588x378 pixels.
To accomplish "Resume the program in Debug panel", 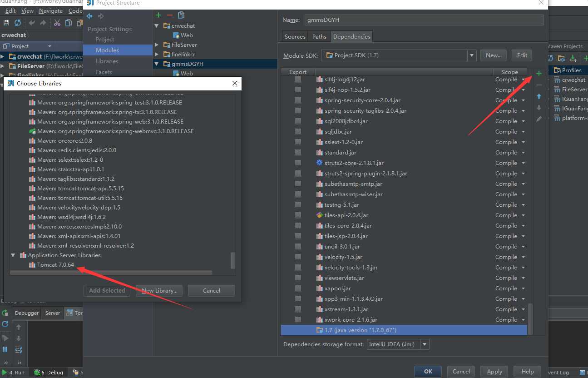I will tap(5, 338).
